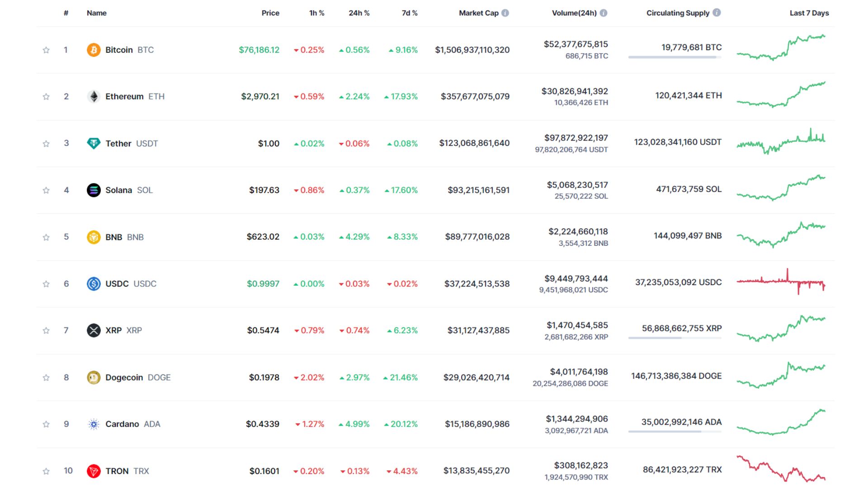
Task: Click the Market Cap info icon
Action: pos(506,13)
